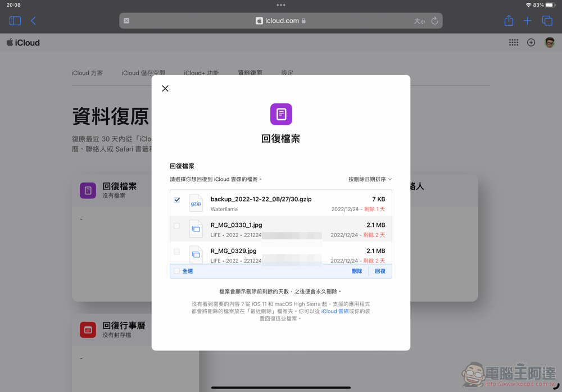Close the 回復檔案 dialog
This screenshot has height=392, width=562.
click(x=165, y=89)
